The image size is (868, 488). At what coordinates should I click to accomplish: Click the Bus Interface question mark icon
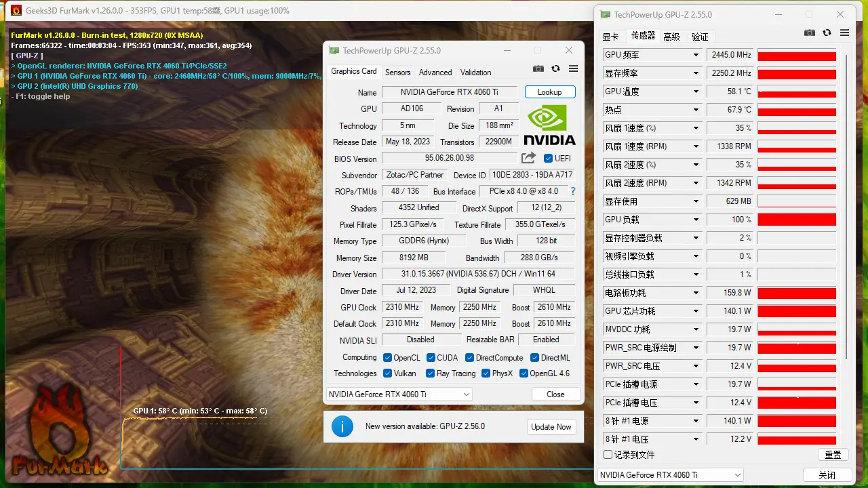(x=573, y=192)
